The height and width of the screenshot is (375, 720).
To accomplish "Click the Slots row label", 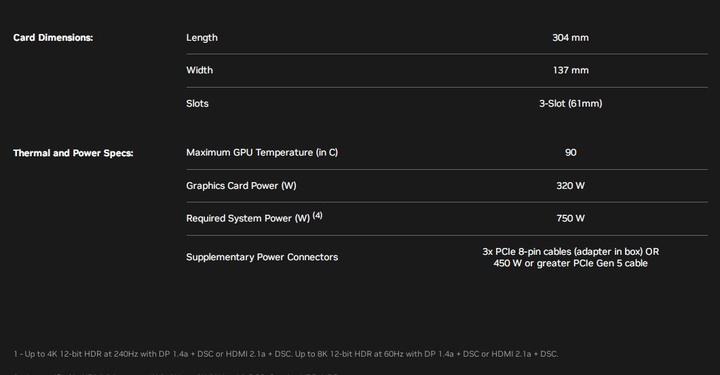I will [x=197, y=103].
